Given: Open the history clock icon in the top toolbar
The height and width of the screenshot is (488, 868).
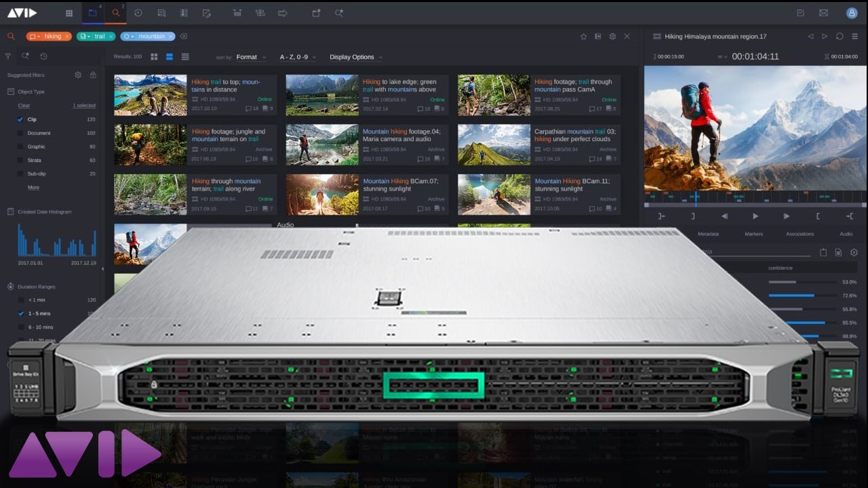Looking at the screenshot, I should point(138,13).
